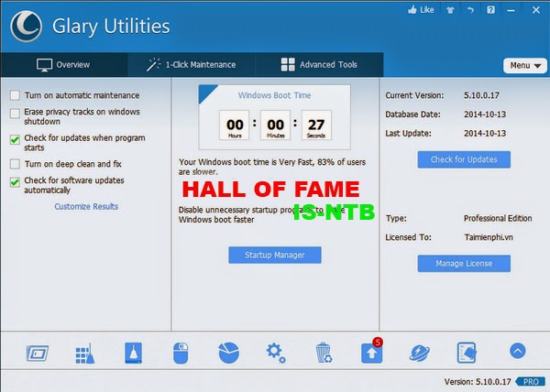Expand the Menu dropdown
Image resolution: width=550 pixels, height=392 pixels.
(x=525, y=66)
